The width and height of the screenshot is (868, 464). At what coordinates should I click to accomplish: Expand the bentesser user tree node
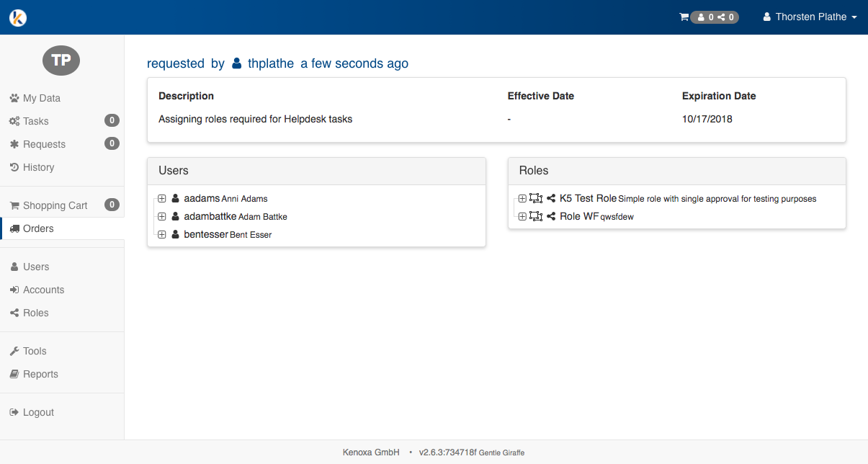pyautogui.click(x=162, y=234)
